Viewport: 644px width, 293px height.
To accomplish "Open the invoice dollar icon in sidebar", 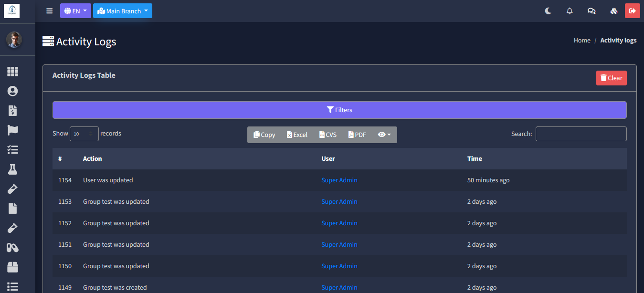I will tap(12, 111).
